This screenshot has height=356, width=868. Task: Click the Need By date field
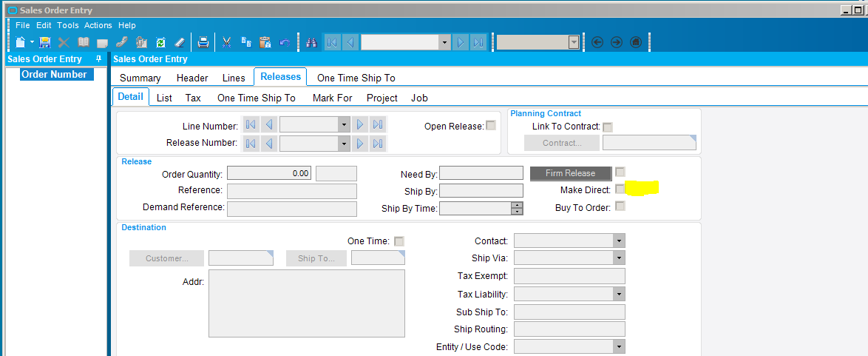point(481,174)
